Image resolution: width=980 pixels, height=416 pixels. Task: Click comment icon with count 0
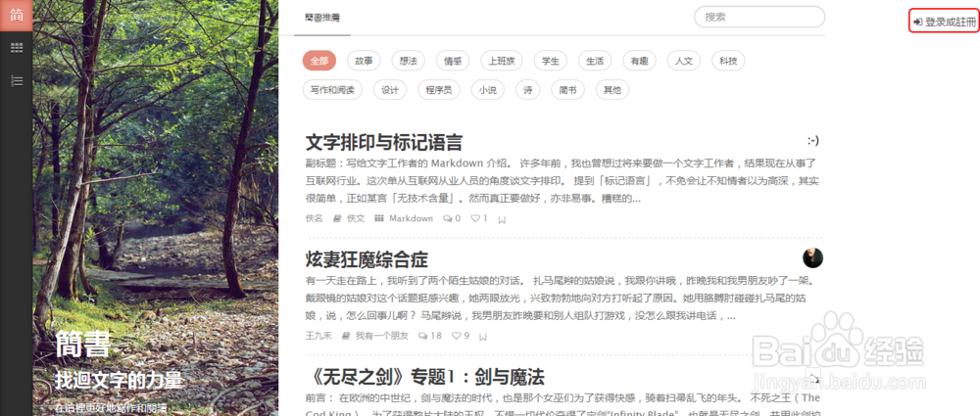pos(447,218)
